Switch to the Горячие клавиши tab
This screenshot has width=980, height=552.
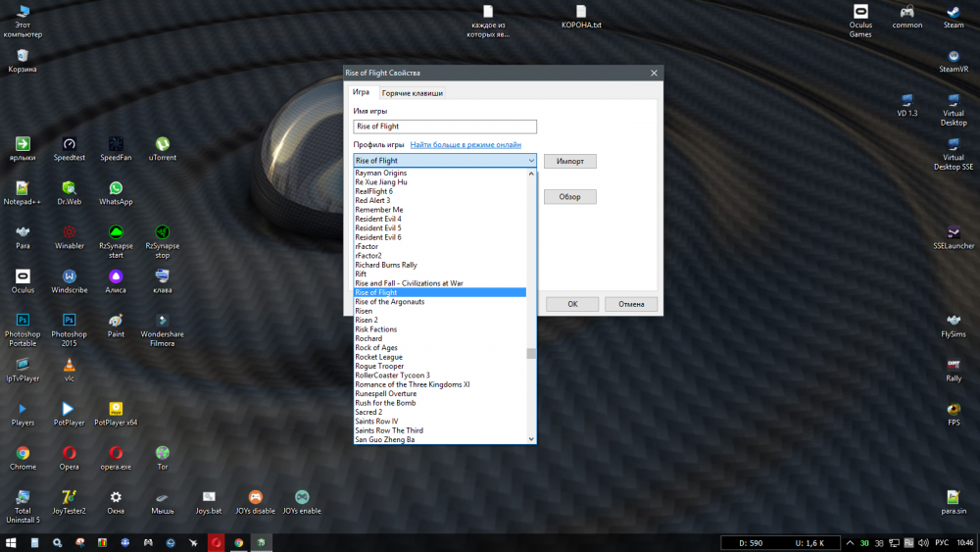tap(412, 93)
